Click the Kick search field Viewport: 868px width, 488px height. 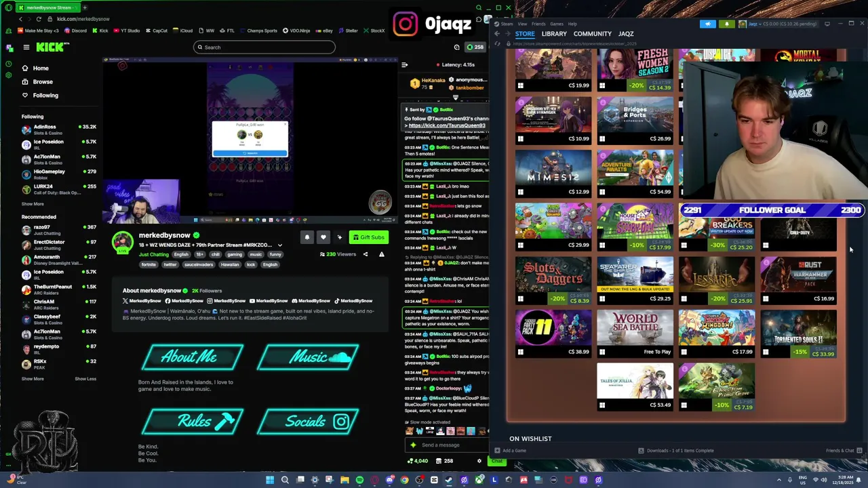coord(264,47)
